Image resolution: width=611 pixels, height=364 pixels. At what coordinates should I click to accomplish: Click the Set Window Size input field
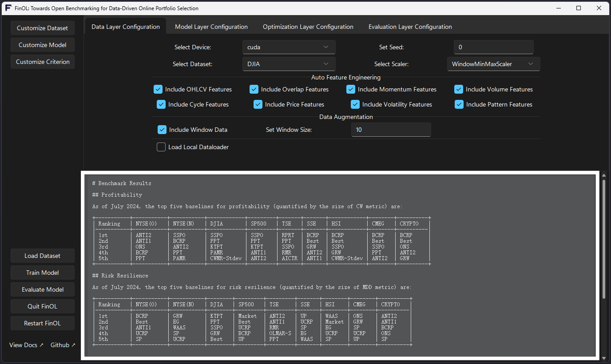[x=391, y=130]
